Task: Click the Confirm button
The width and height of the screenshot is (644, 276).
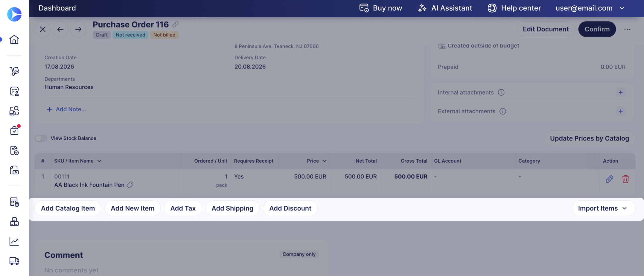Action: pos(597,29)
